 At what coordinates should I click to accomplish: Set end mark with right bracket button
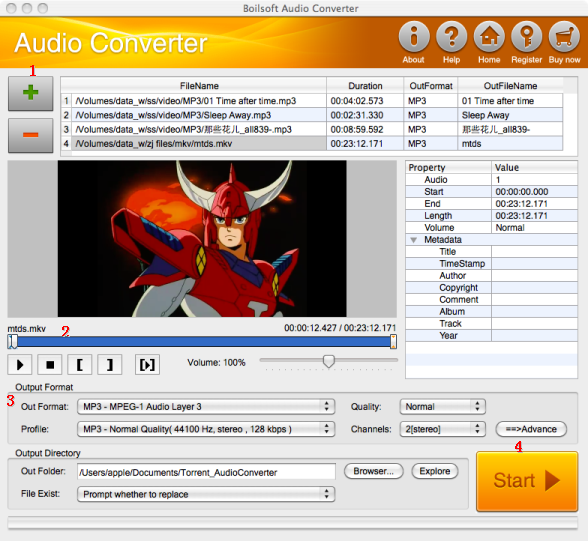[x=110, y=364]
